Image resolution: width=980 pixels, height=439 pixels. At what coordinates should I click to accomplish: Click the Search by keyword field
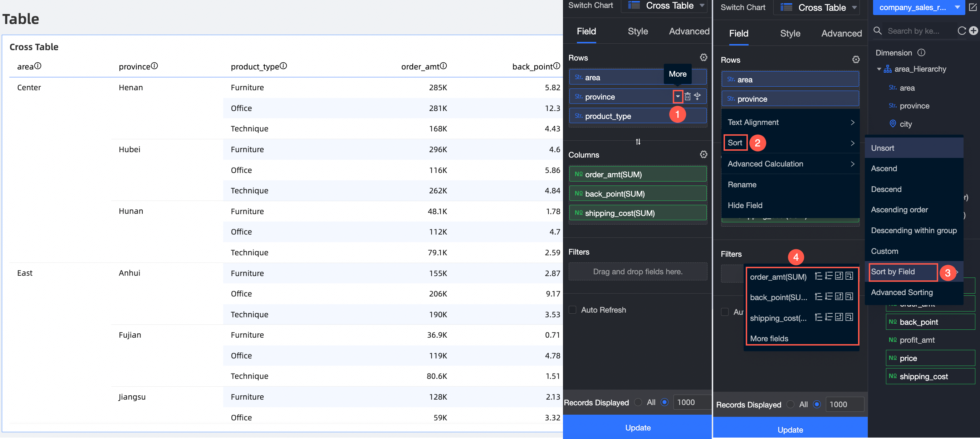[913, 31]
